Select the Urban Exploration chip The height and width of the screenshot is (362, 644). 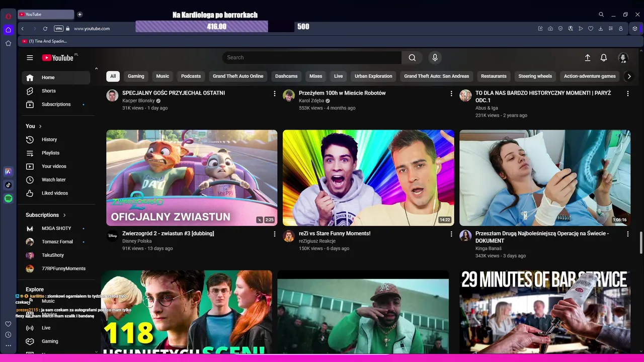click(x=373, y=76)
